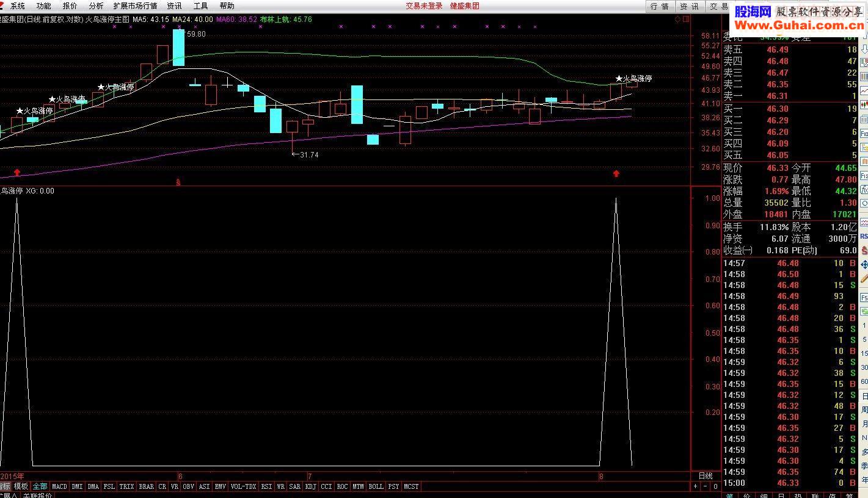
Task: Switch sub-chart to KDJ indicator
Action: coord(311,486)
